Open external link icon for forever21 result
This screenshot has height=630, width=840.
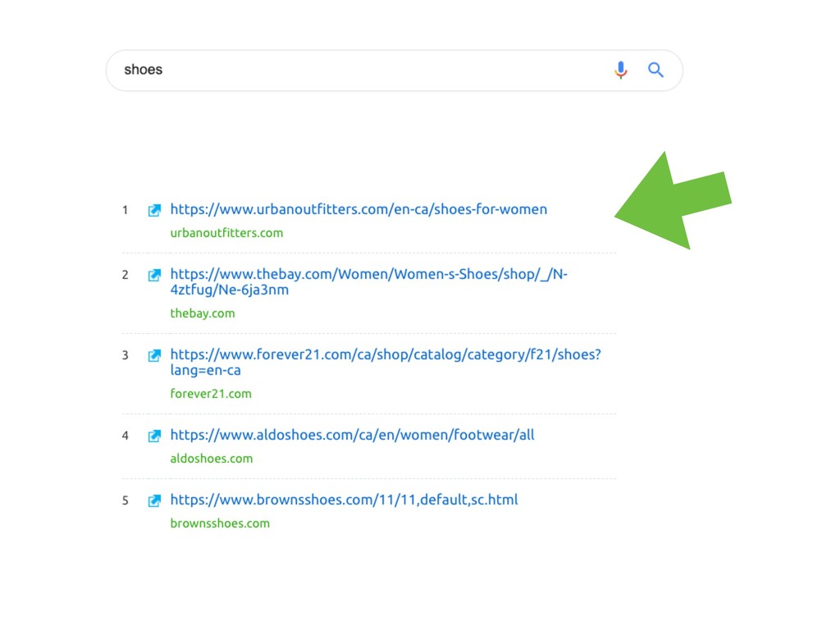[x=154, y=355]
